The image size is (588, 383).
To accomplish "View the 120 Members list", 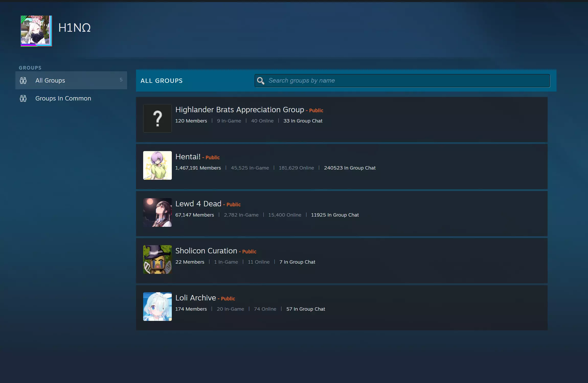I will (191, 121).
